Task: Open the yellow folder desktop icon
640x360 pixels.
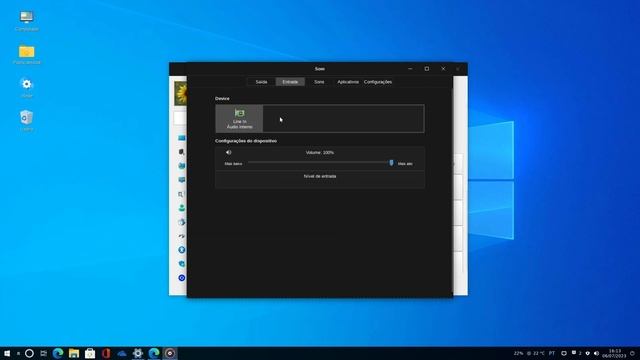Action: tap(27, 54)
